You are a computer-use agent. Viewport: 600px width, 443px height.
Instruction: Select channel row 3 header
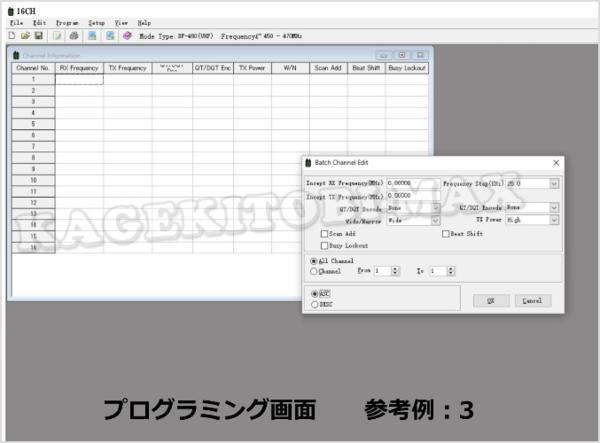tap(33, 102)
